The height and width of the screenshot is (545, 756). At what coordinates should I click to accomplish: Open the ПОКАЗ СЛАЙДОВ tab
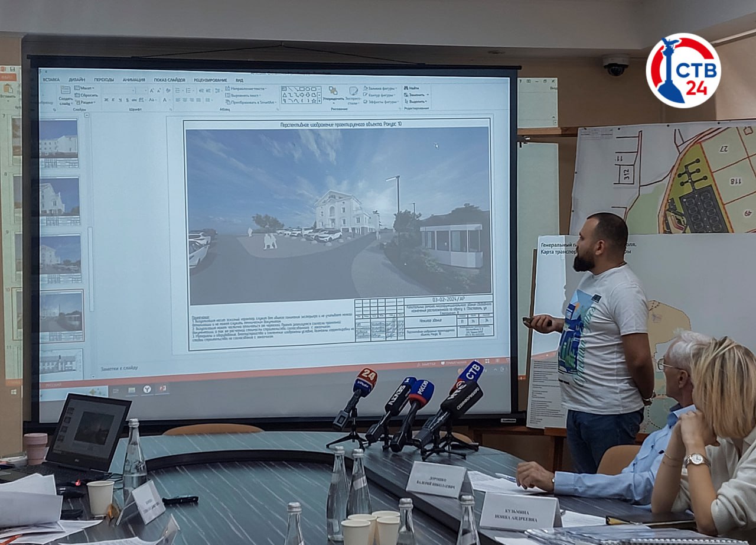(x=170, y=80)
